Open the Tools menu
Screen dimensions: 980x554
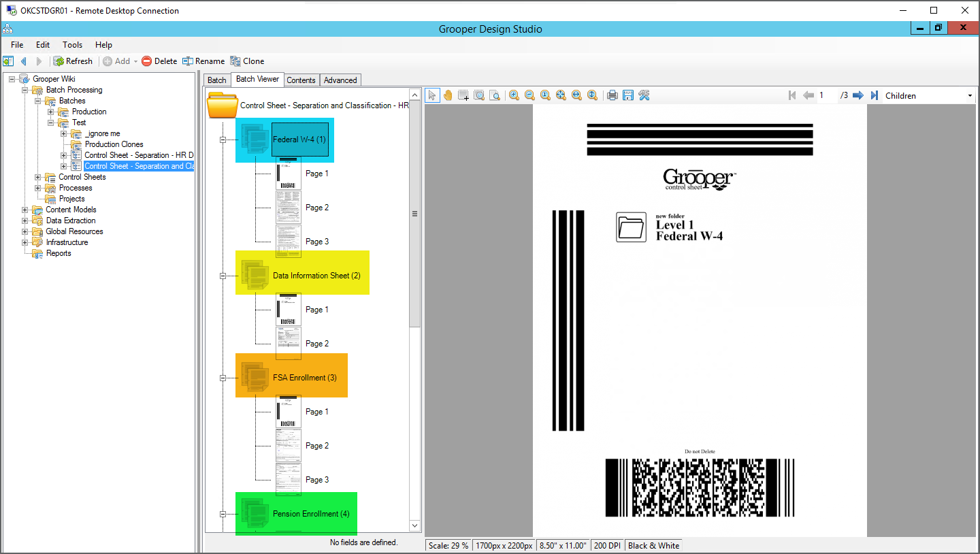(73, 45)
